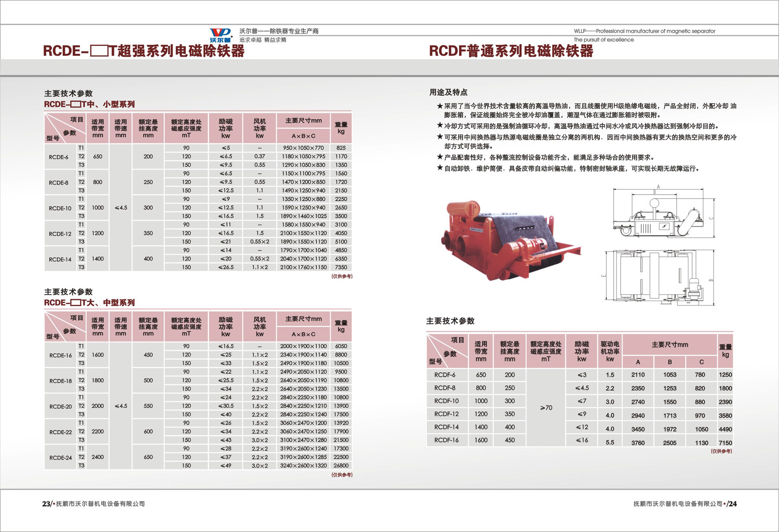
Task: Select the RCDF-14 model cell
Action: [x=446, y=427]
